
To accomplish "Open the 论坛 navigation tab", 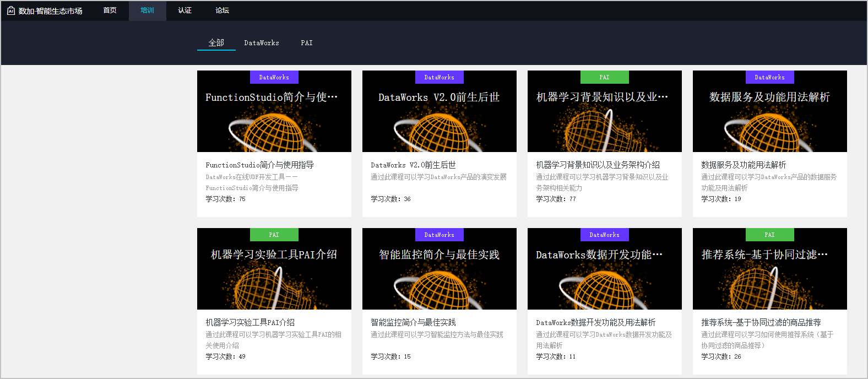I will coord(223,10).
